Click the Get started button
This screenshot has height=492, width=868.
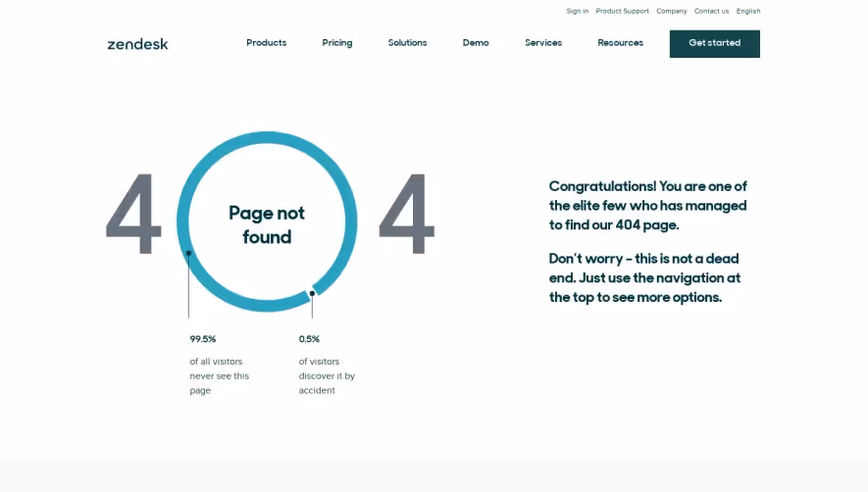(715, 44)
